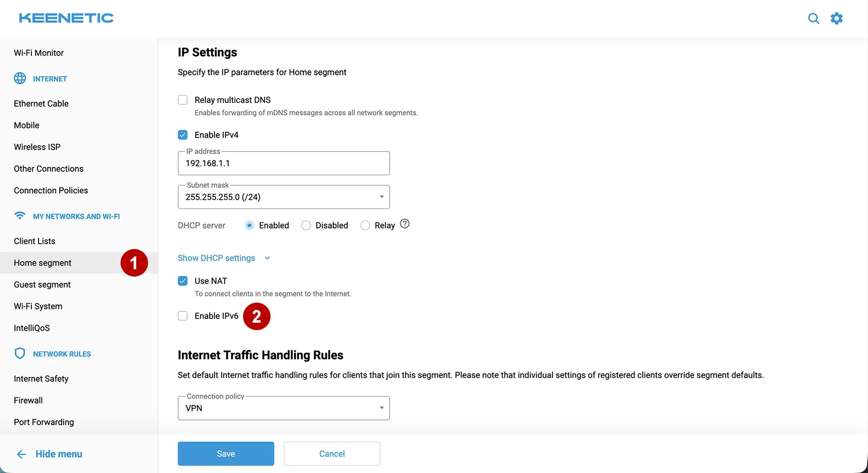Click the Keenetic logo

[x=66, y=18]
